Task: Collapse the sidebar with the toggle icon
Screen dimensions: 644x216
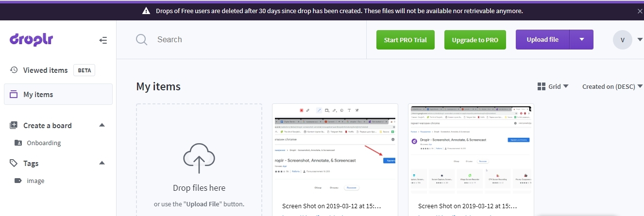Action: click(x=103, y=40)
